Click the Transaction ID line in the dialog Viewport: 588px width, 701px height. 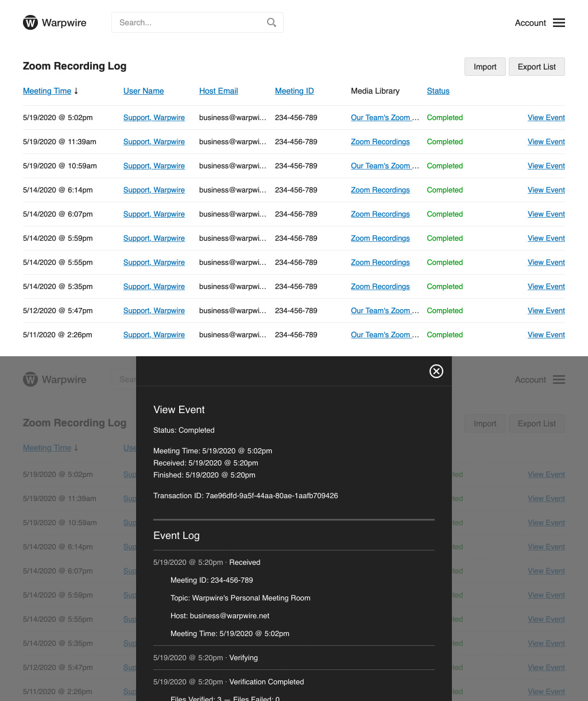coord(245,495)
